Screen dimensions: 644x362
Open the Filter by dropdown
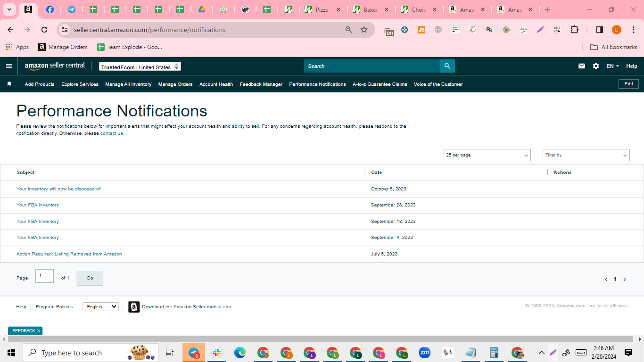[x=586, y=155]
